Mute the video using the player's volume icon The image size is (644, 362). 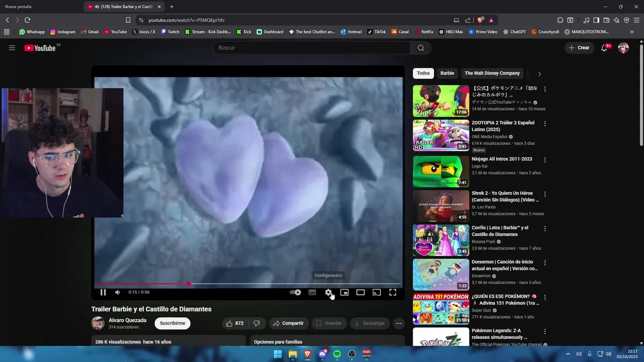coord(118,292)
